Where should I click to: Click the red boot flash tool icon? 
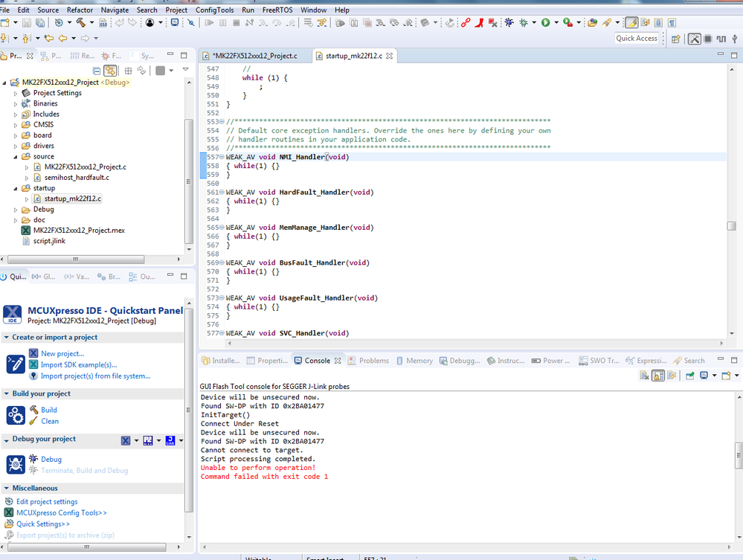coord(480,23)
